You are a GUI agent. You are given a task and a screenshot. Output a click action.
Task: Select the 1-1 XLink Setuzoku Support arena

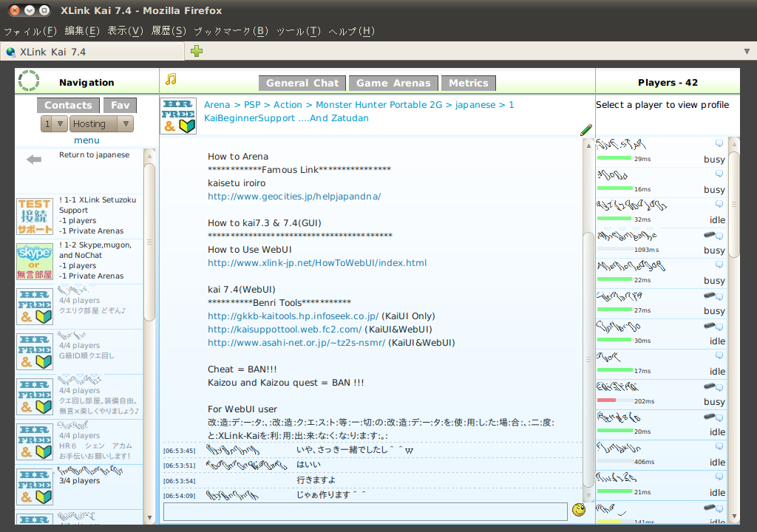pyautogui.click(x=80, y=215)
